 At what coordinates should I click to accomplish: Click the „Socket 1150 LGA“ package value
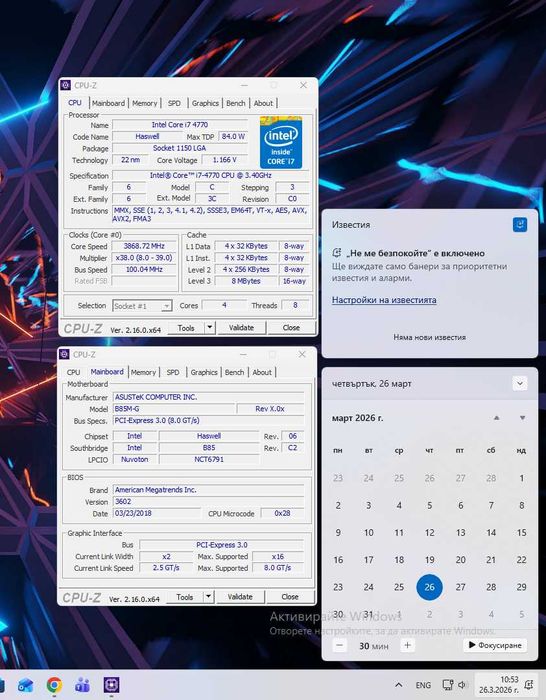180,148
